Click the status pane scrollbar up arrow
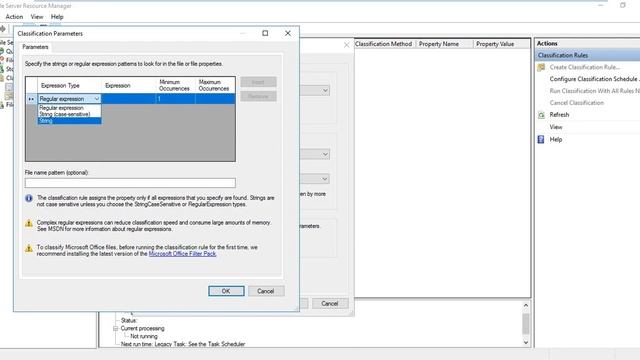This screenshot has height=360, width=640. 526,305
